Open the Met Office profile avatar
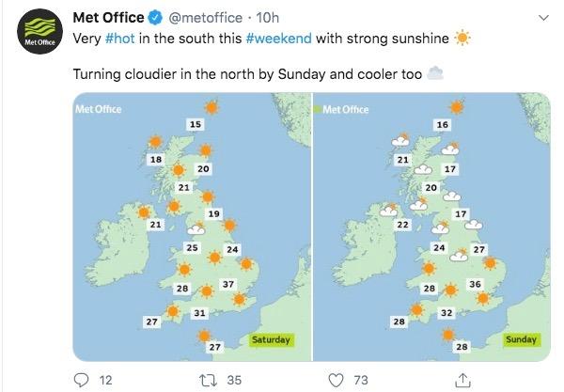This screenshot has width=564, height=392. 39,32
